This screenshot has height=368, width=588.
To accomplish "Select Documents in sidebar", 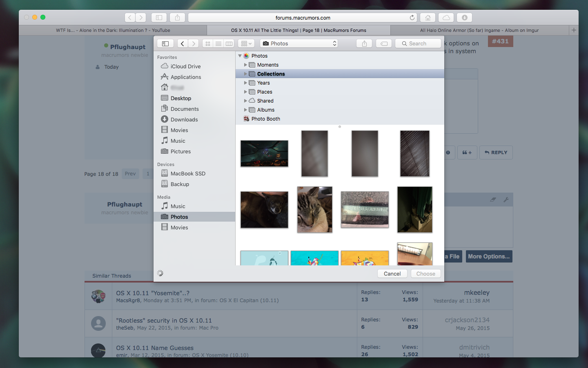I will tap(194, 109).
